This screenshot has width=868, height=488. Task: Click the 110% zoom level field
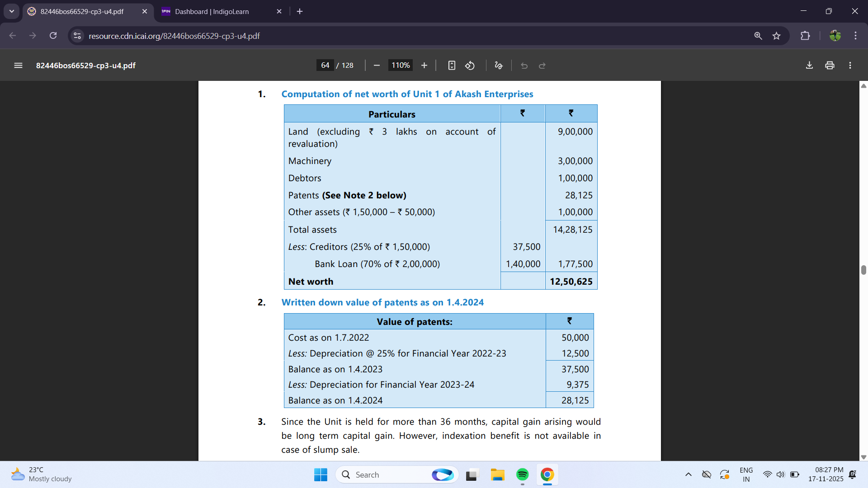click(400, 66)
